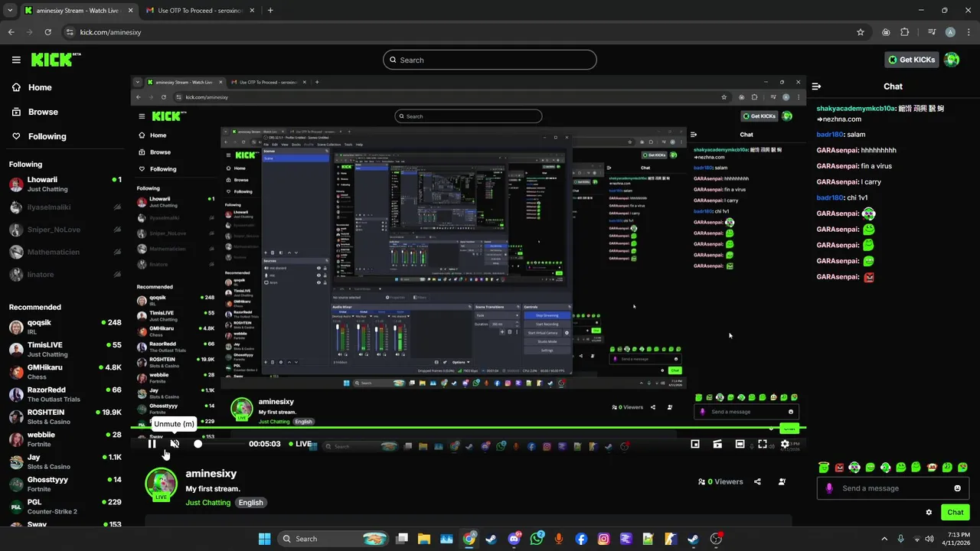Click the Kick search field

click(490, 60)
